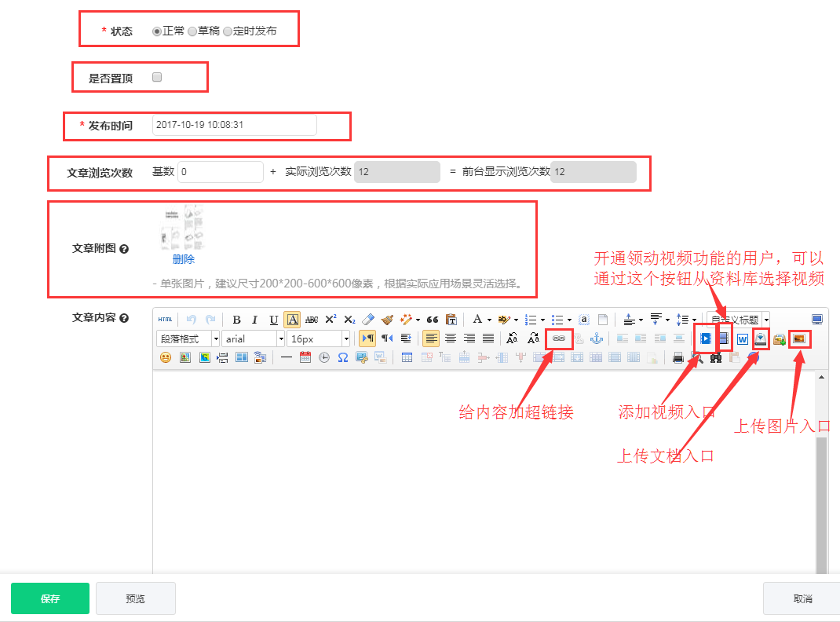840x622 pixels.
Task: Insert a special character with the omega icon
Action: click(342, 357)
